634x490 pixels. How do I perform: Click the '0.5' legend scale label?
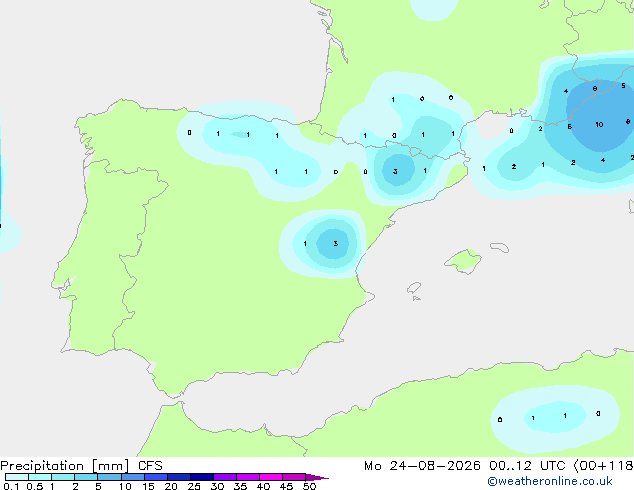[35, 486]
